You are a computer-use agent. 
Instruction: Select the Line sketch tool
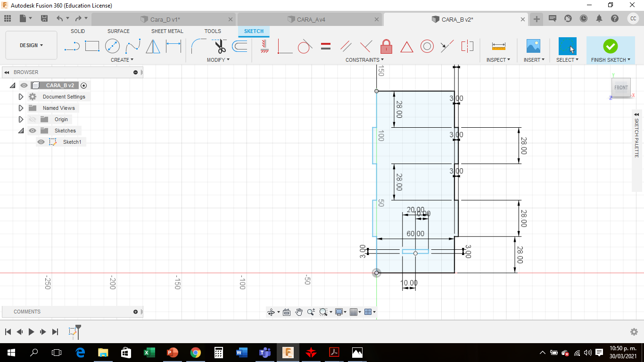pyautogui.click(x=72, y=46)
